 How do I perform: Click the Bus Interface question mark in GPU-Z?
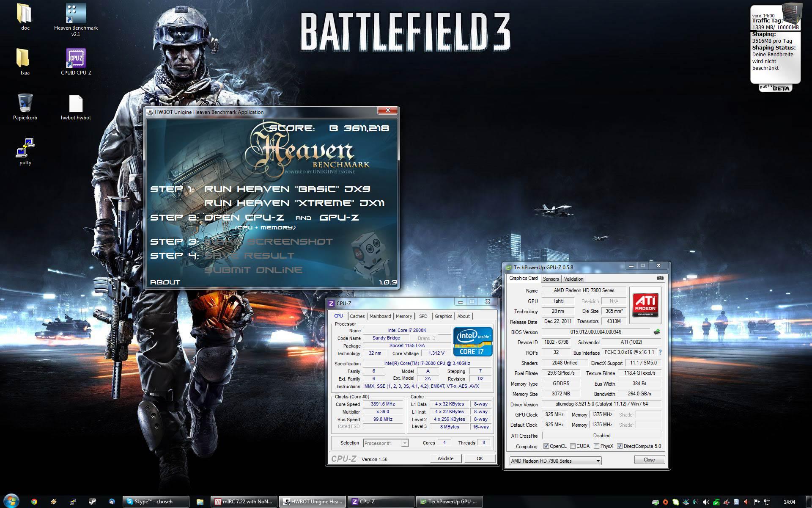660,352
